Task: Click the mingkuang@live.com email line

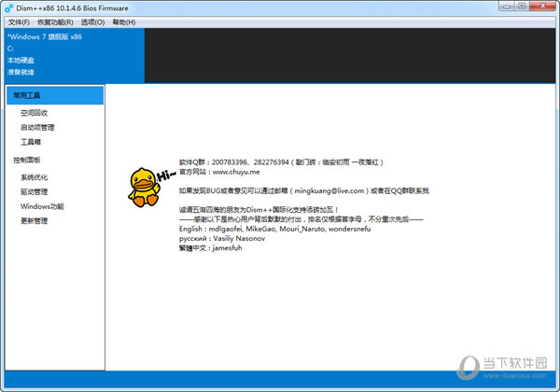Action: (304, 190)
